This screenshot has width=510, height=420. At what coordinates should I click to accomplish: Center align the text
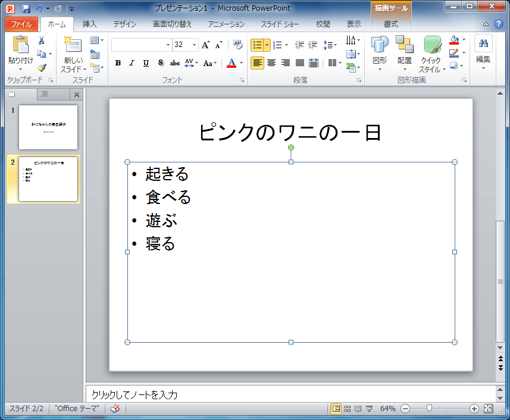[271, 62]
